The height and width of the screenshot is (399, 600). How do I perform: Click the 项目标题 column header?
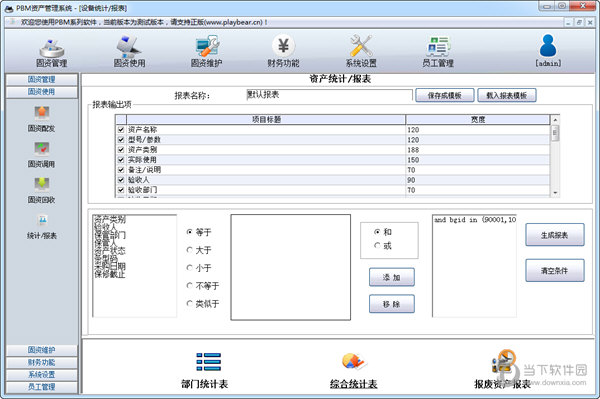coord(266,119)
